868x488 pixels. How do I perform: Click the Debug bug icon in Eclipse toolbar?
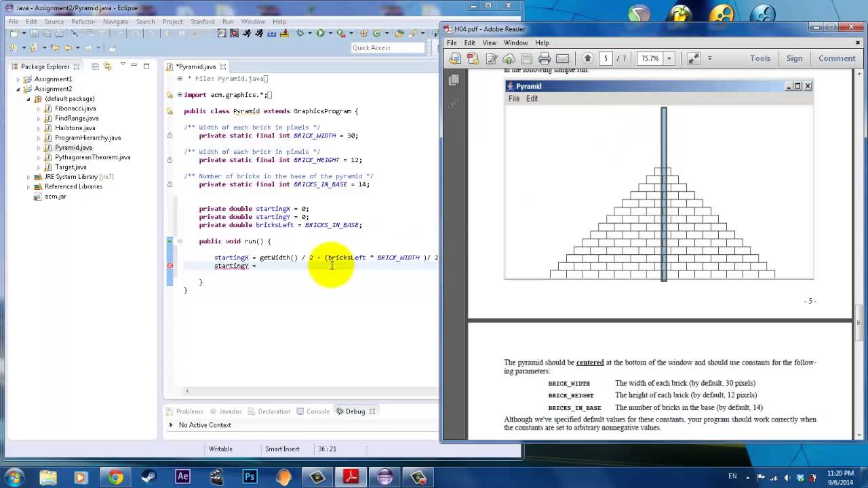(x=300, y=33)
